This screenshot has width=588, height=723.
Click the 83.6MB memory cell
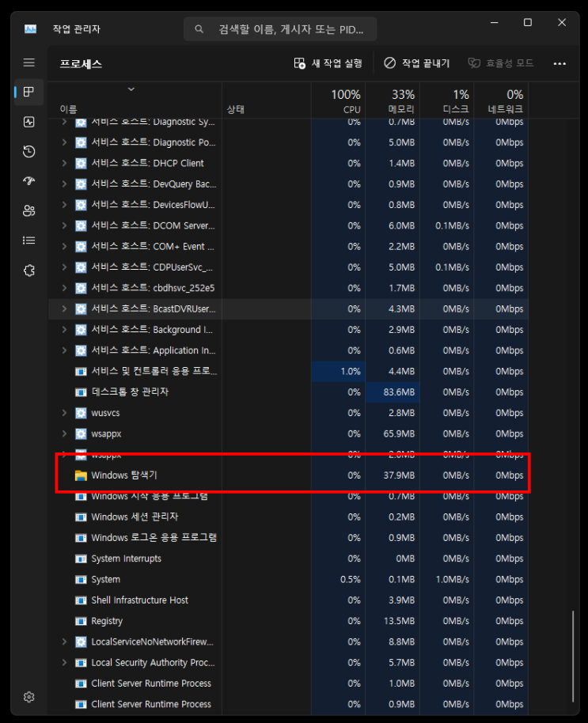[393, 392]
